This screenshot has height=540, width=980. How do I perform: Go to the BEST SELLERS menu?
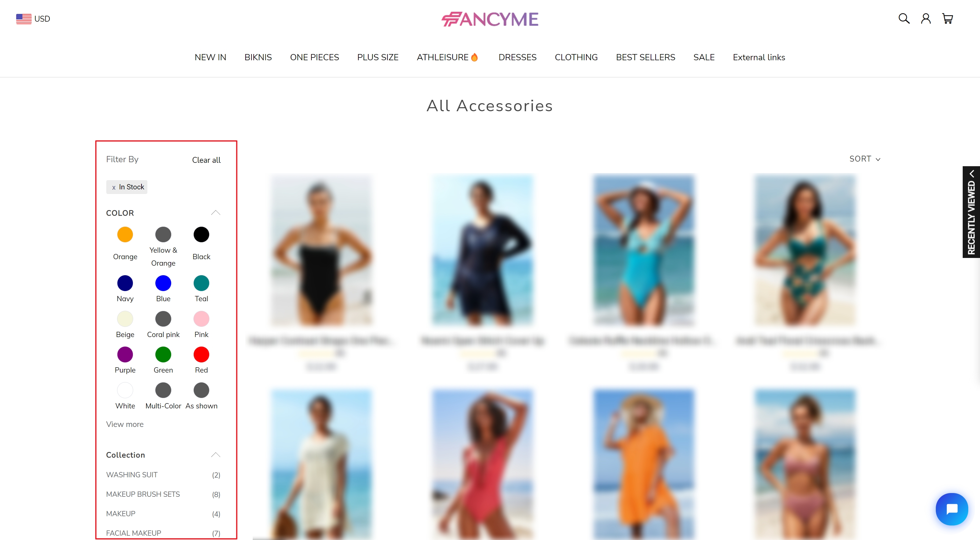click(645, 57)
